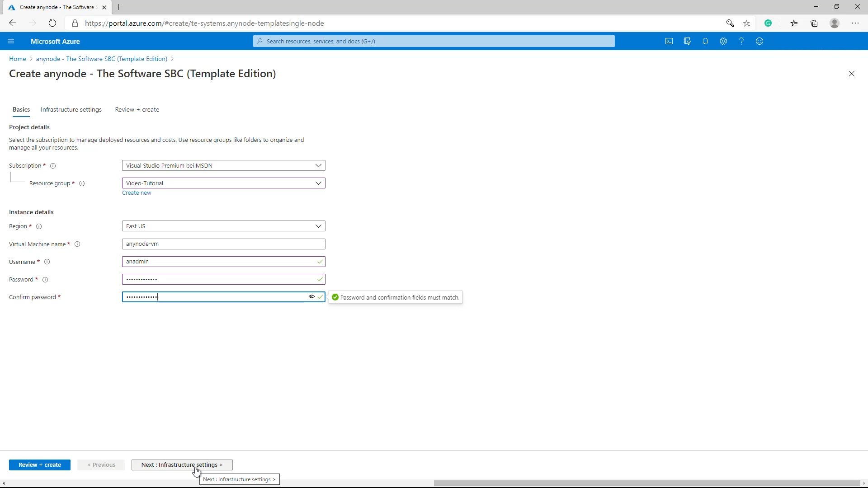Viewport: 868px width, 488px height.
Task: Click the horizontal scrollbar thumb
Action: tap(647, 483)
